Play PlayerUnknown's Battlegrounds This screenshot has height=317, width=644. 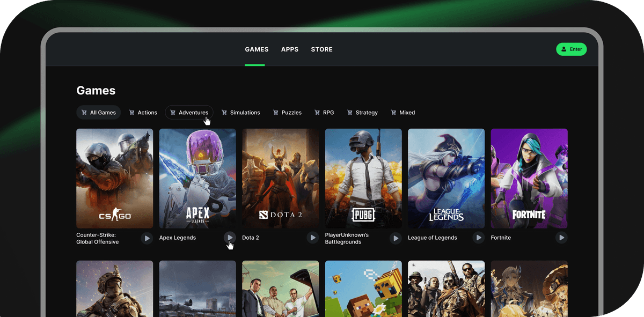[396, 238]
